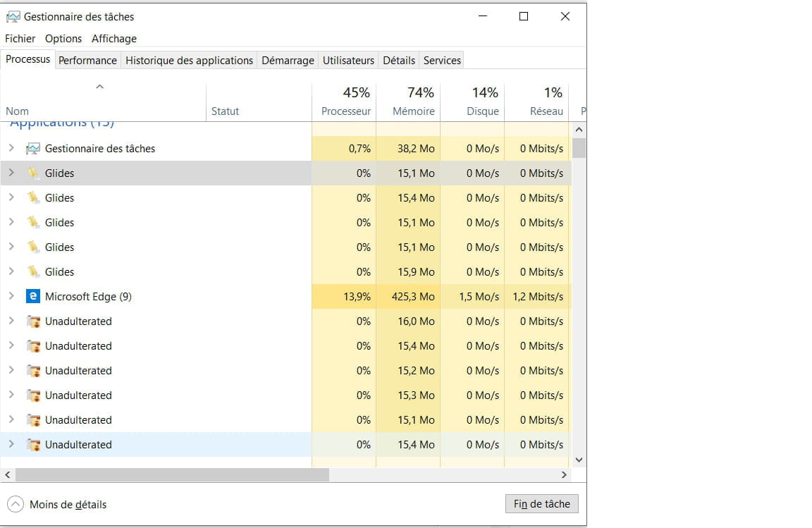The height and width of the screenshot is (528, 812).
Task: Open the Démarrage tab
Action: tap(288, 60)
